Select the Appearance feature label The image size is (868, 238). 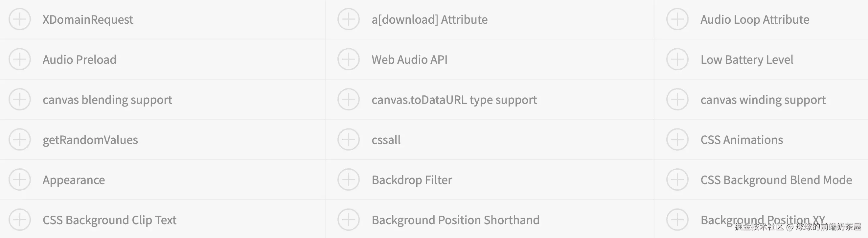tap(74, 180)
